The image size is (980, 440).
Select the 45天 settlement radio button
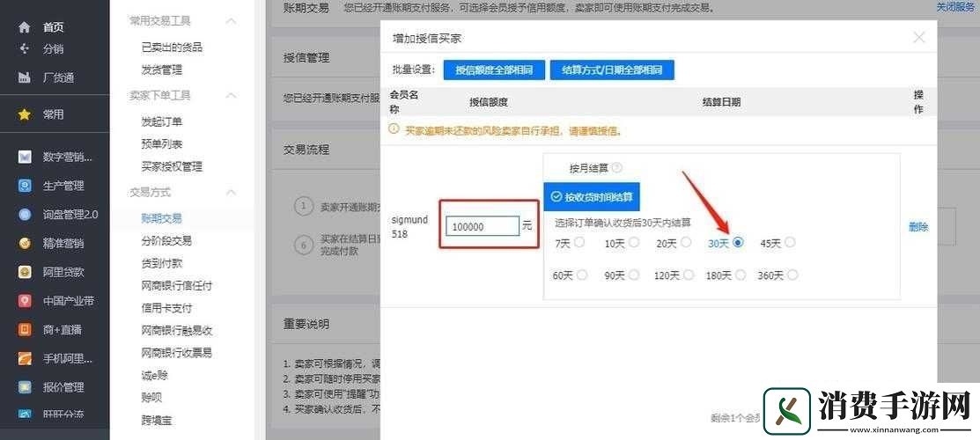click(790, 243)
